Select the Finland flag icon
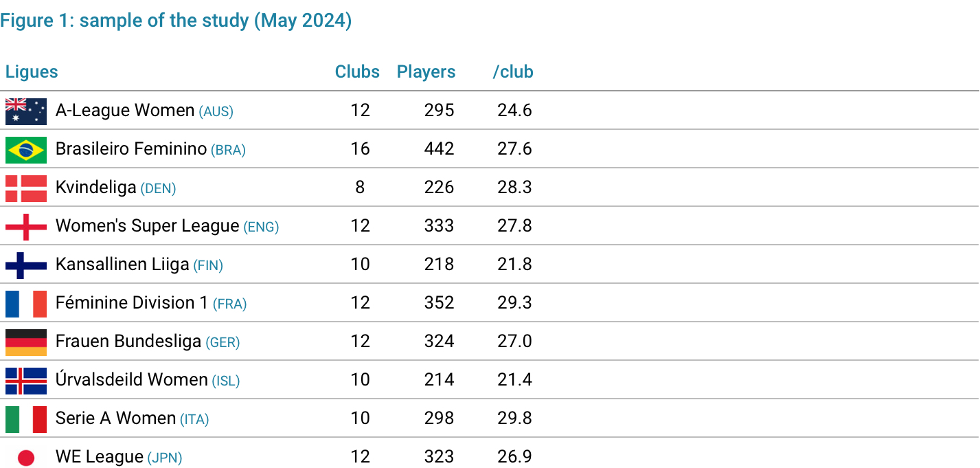The width and height of the screenshot is (980, 468). click(x=26, y=265)
